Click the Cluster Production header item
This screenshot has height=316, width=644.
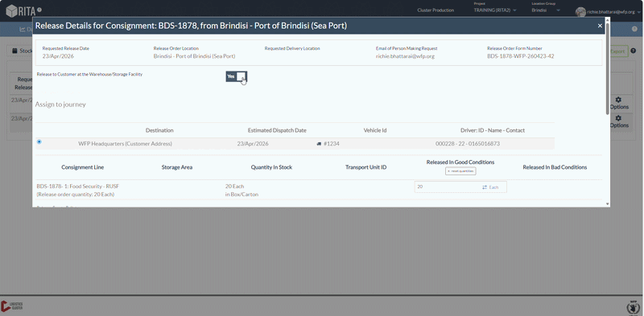(x=436, y=10)
